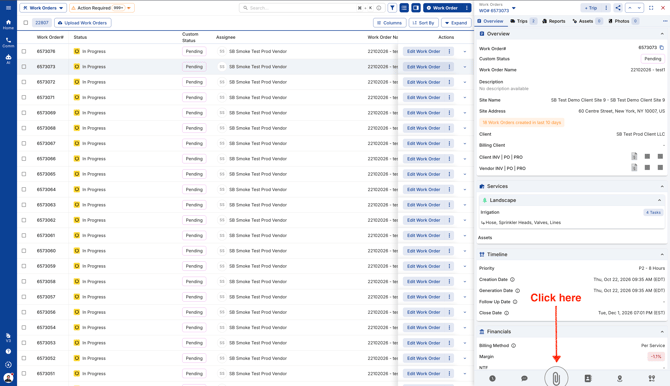The height and width of the screenshot is (386, 670).
Task: Open the WO# 6573073 dropdown in panel header
Action: (514, 8)
